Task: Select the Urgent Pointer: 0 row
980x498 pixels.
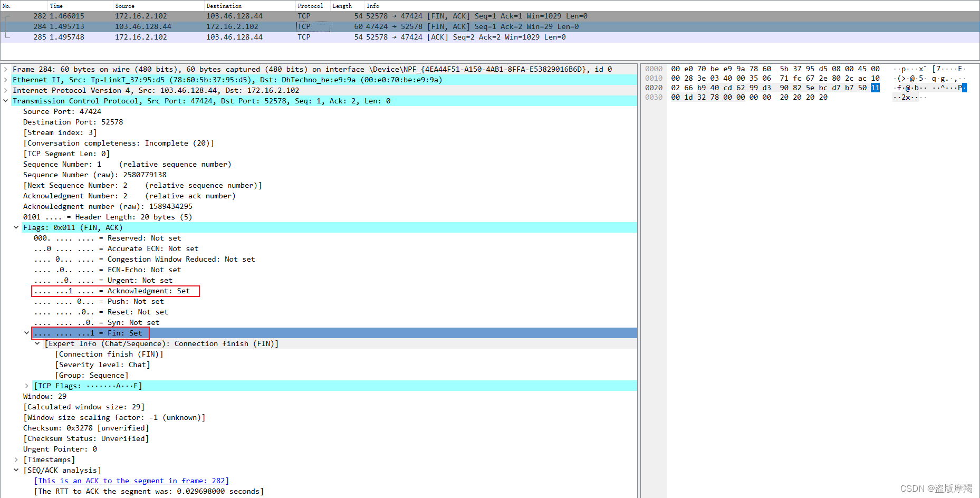Action: (x=60, y=449)
